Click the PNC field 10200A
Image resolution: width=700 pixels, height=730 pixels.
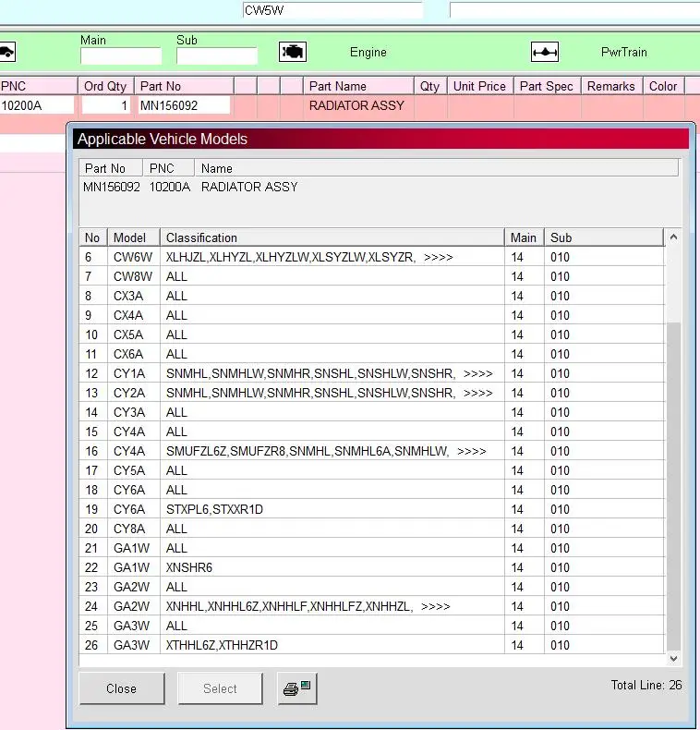point(37,105)
